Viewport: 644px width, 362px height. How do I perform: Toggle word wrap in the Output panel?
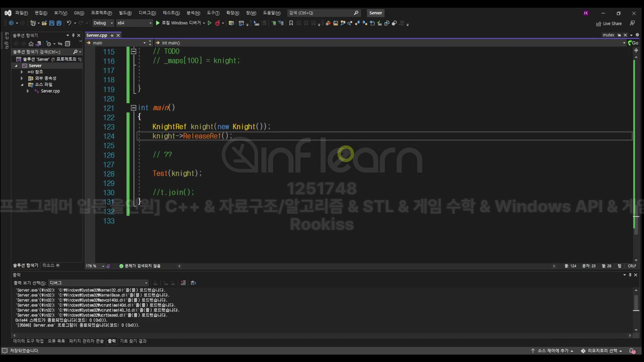point(193,283)
